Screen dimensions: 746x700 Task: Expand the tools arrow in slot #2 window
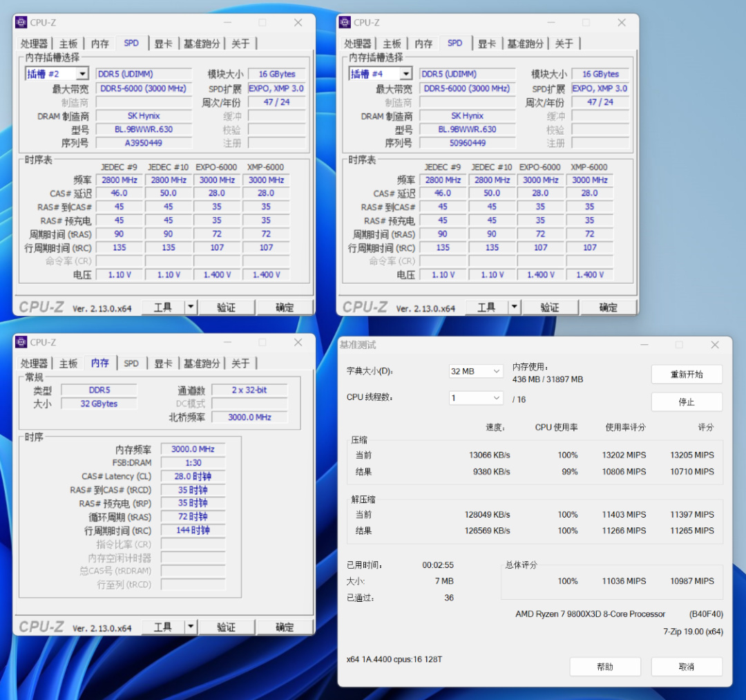click(191, 307)
